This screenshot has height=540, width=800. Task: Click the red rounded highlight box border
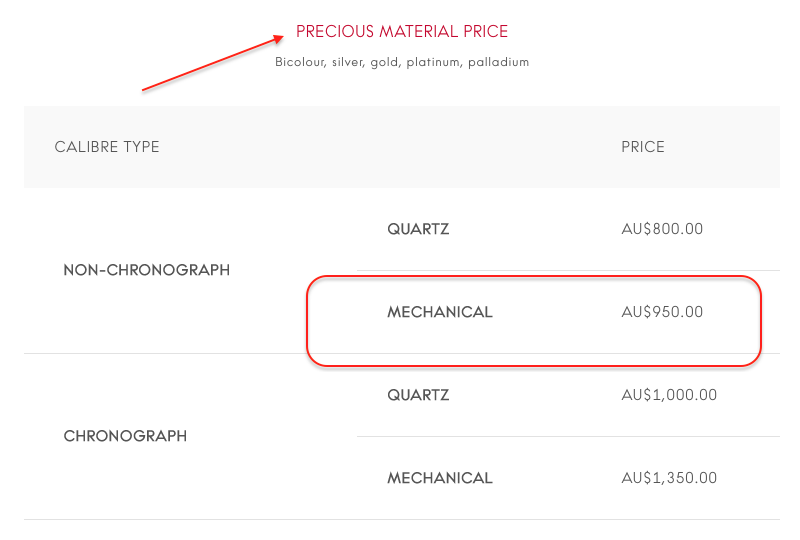(x=533, y=277)
